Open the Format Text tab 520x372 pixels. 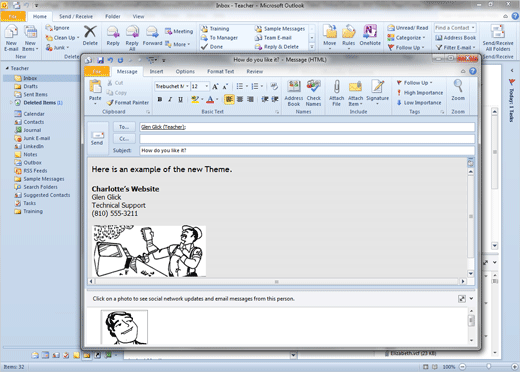pyautogui.click(x=220, y=71)
